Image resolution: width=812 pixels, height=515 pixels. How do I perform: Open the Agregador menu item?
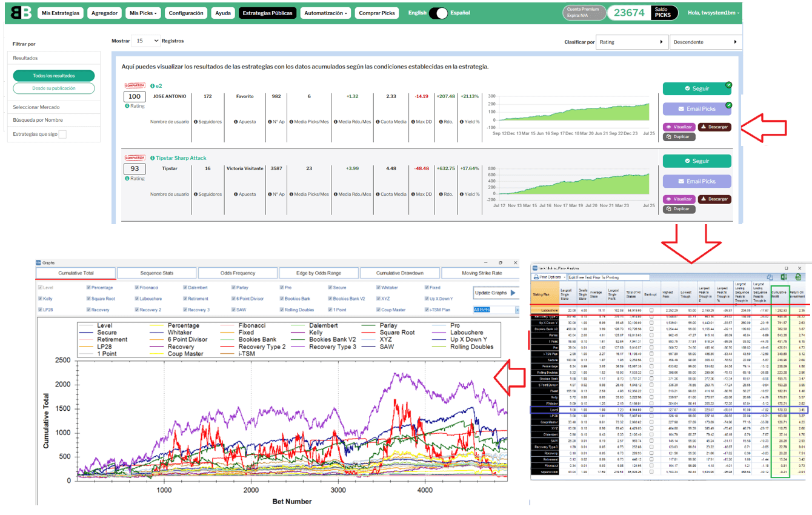point(104,13)
